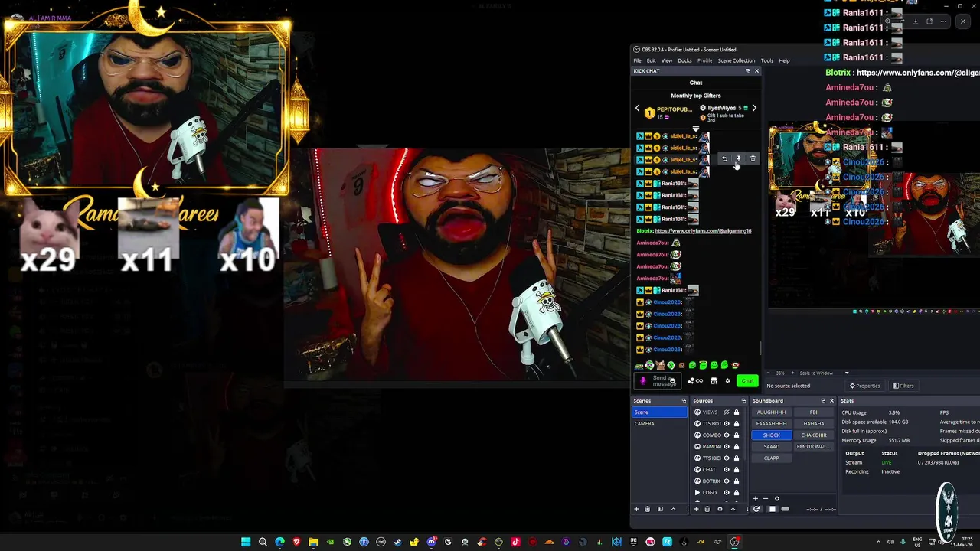Float the KICK CHAT dock
Image resolution: width=980 pixels, height=551 pixels.
click(748, 71)
